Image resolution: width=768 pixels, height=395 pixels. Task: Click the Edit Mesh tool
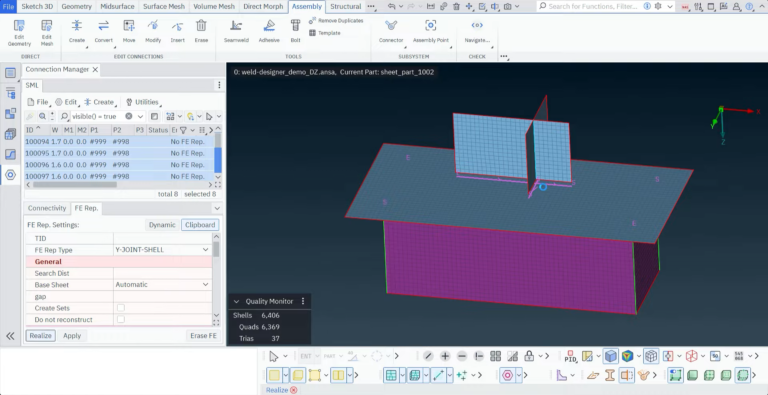tap(47, 33)
